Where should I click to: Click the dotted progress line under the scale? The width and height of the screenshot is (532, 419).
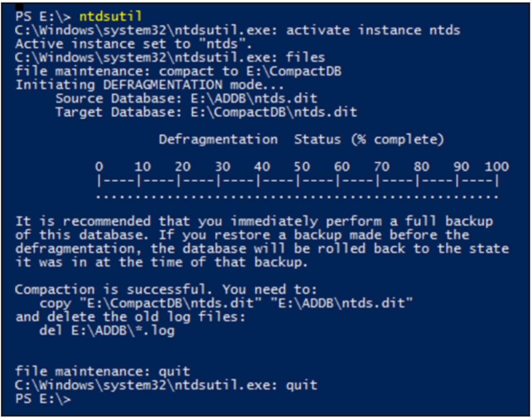pyautogui.click(x=297, y=197)
